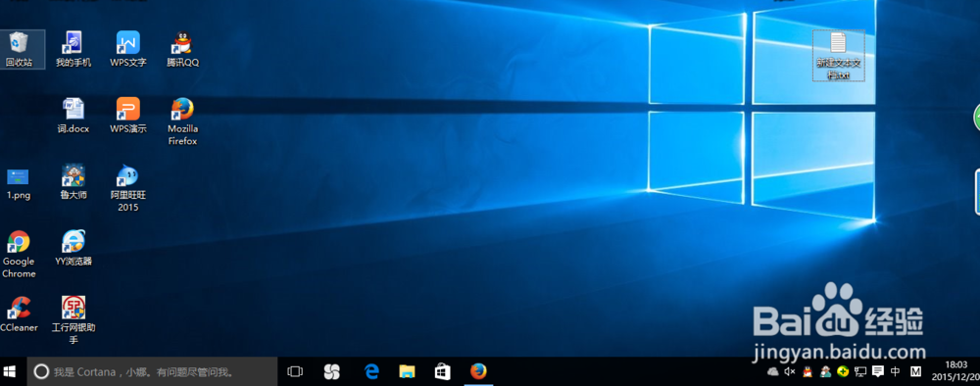Viewport: 980px width, 386px height.
Task: Select the WPS演示 desktop shortcut
Action: 128,116
